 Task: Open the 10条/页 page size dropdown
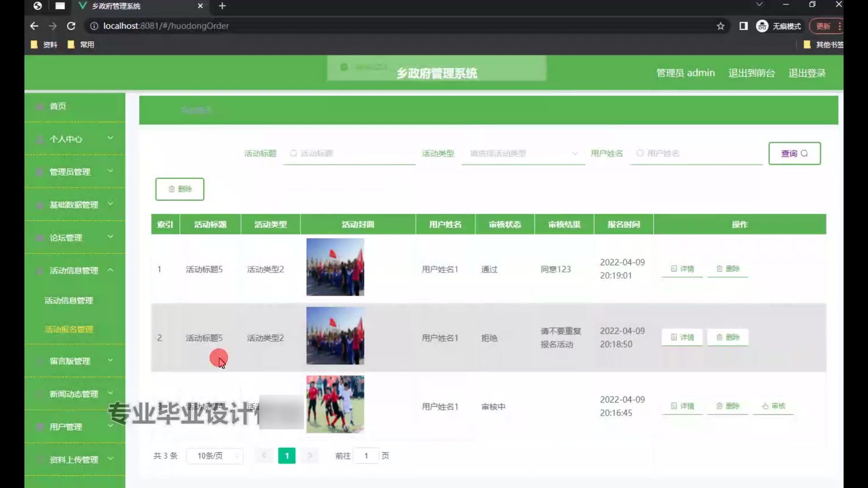pyautogui.click(x=215, y=455)
